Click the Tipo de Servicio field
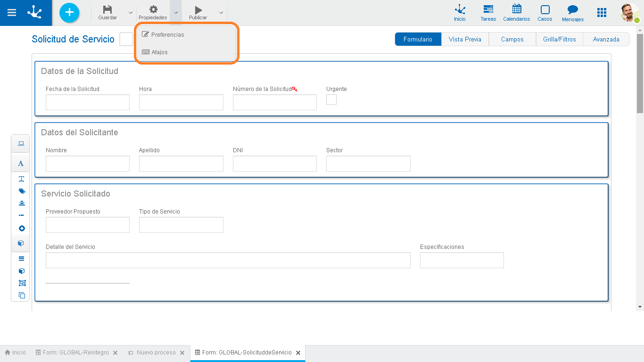Viewport: 644px width, 362px height. coord(181,225)
